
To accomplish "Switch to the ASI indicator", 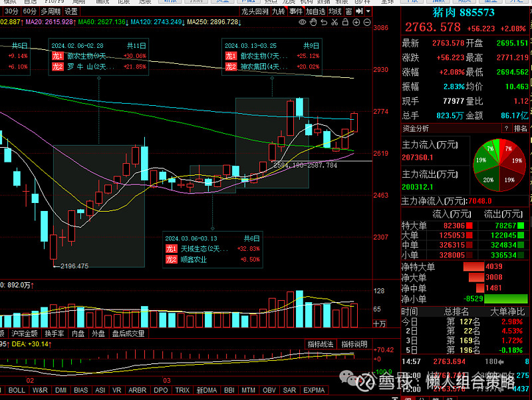I will pos(100,390).
